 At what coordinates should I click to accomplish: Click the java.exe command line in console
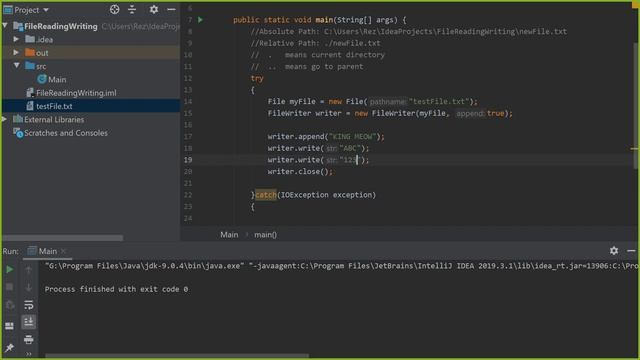coord(341,266)
